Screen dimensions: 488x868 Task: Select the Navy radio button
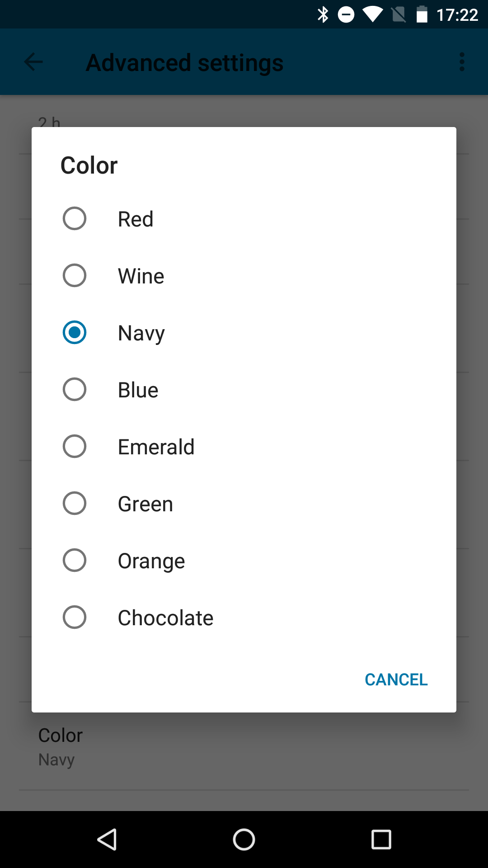75,333
